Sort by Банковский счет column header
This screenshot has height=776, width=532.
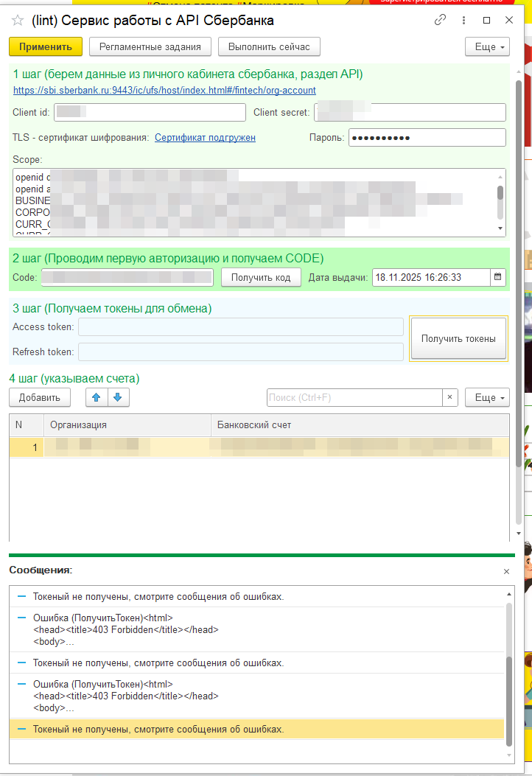click(360, 425)
